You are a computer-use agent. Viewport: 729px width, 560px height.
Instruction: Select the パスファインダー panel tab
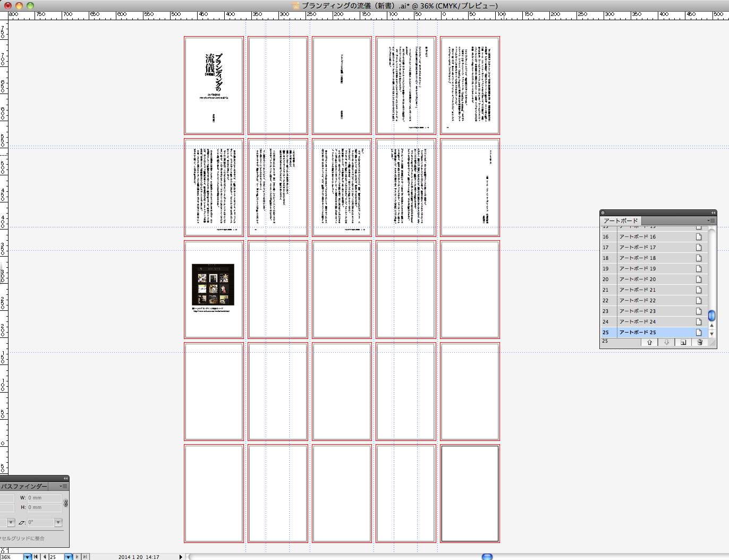tap(23, 486)
